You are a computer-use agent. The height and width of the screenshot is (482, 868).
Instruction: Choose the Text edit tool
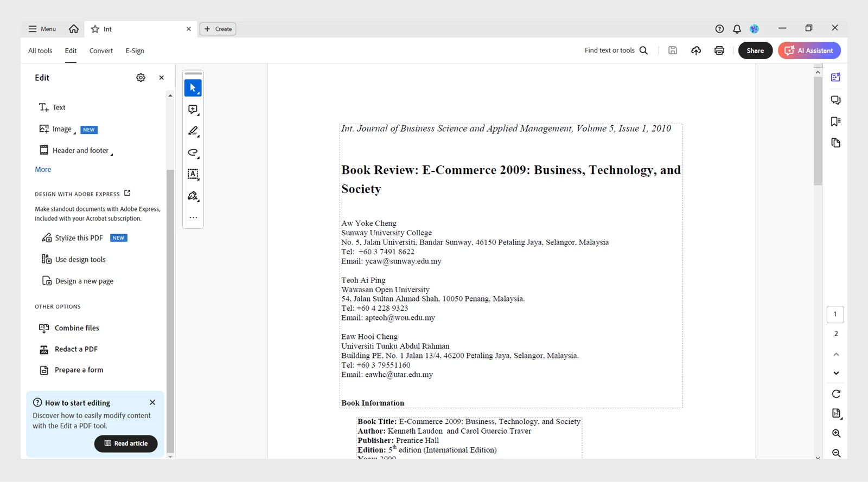coord(52,107)
